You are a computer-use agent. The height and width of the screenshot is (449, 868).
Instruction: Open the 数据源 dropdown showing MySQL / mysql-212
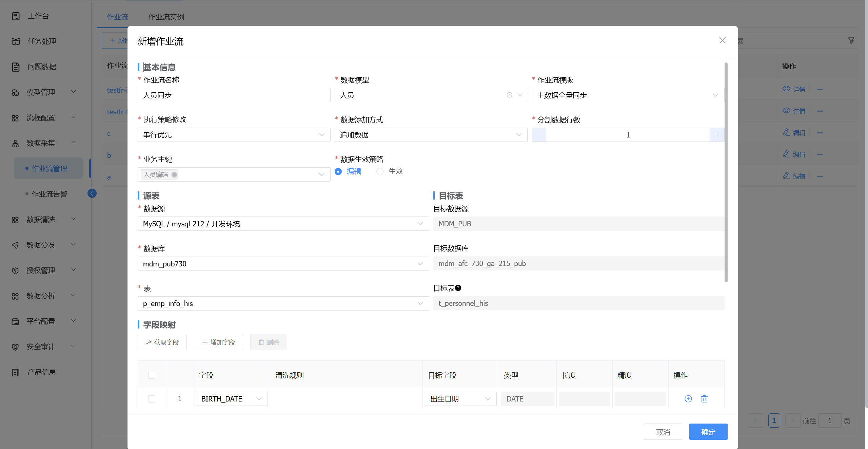(x=283, y=224)
